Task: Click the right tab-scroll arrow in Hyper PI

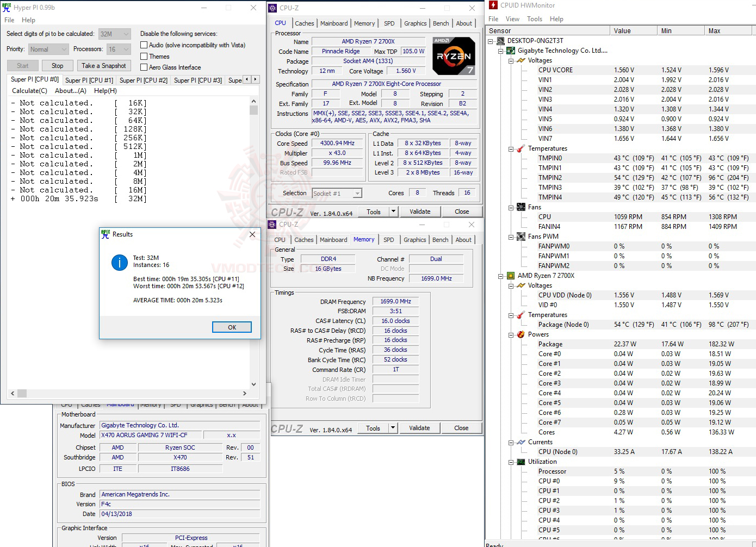Action: 255,79
